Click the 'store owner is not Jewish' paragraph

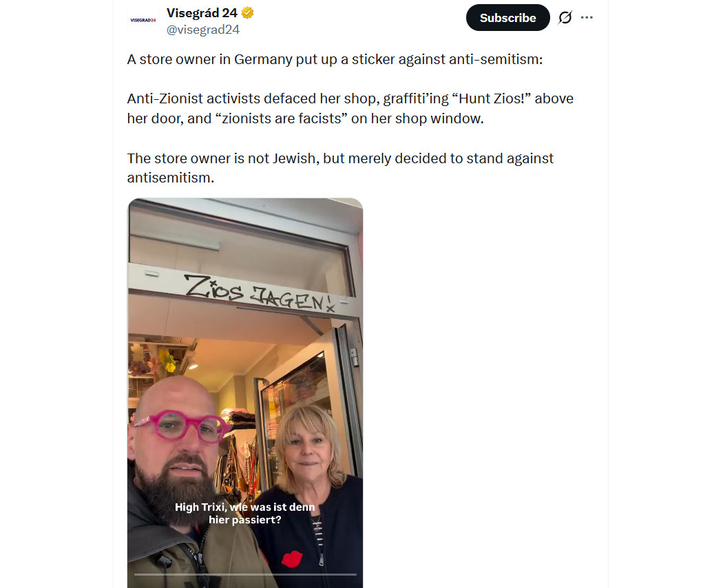pyautogui.click(x=340, y=168)
